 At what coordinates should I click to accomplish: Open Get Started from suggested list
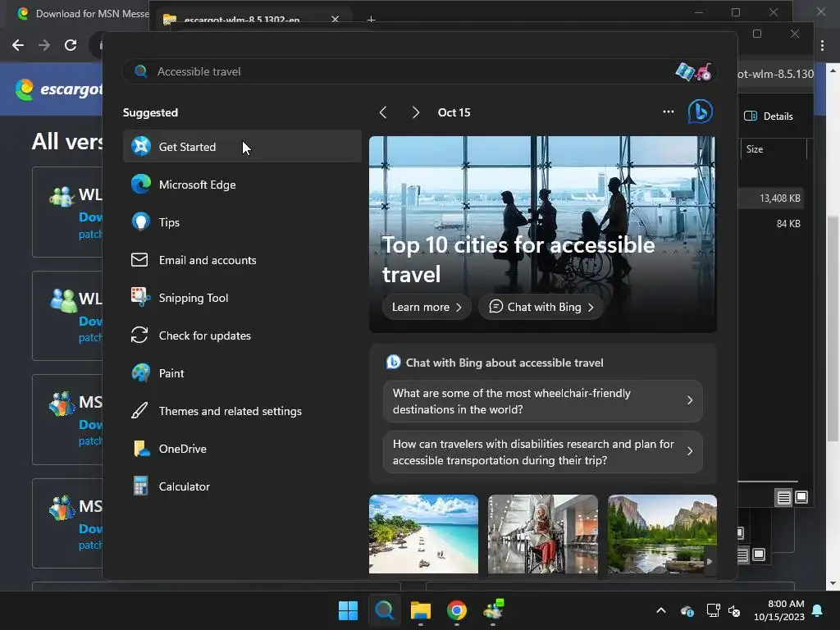click(242, 146)
